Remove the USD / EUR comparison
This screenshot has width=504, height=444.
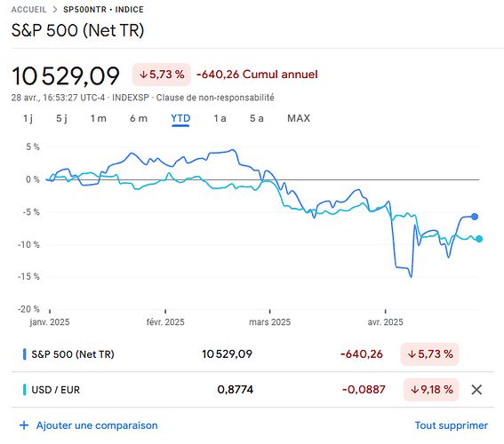(476, 390)
